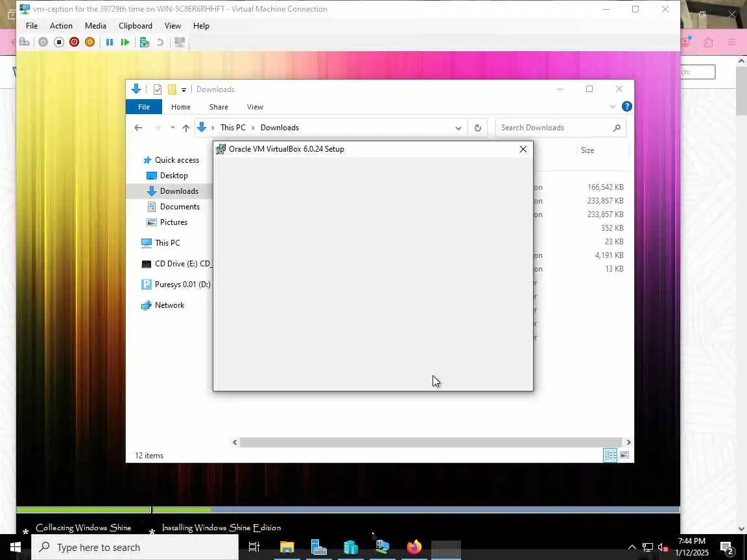
Task: Open the Server Manager taskbar icon
Action: 319,547
